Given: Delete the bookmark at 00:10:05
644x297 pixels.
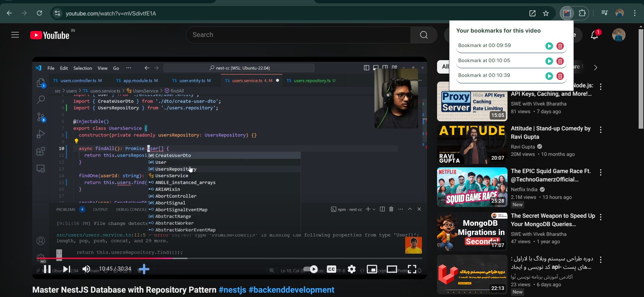Looking at the screenshot, I should pyautogui.click(x=560, y=61).
